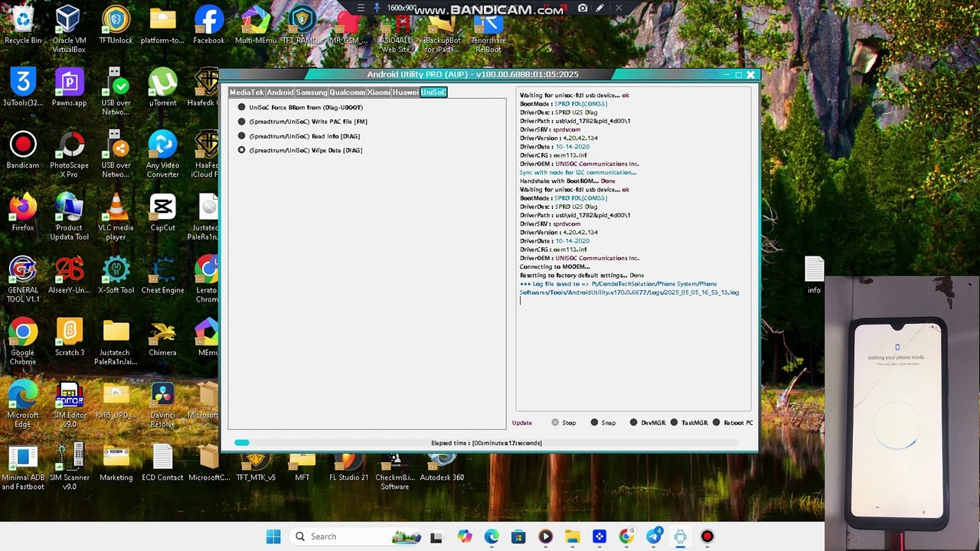The height and width of the screenshot is (551, 980).
Task: Go to the Huawei tab
Action: click(406, 93)
